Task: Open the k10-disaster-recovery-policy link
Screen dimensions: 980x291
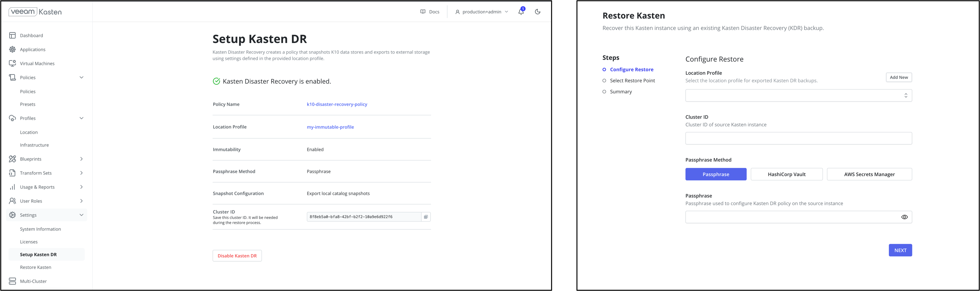Action: pos(337,104)
